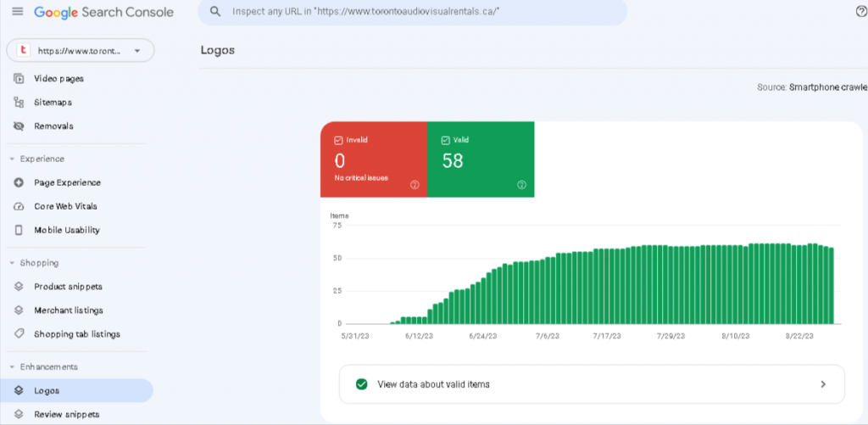Click the URL inspection search field
This screenshot has height=425, width=868.
tap(413, 12)
